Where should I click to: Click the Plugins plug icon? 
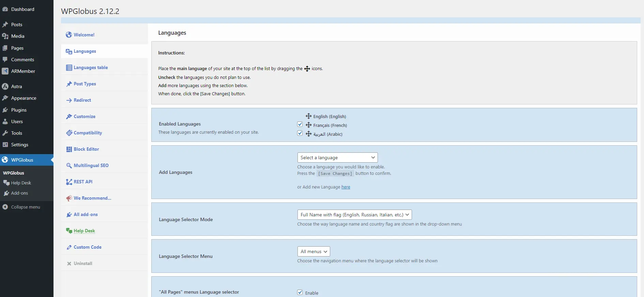[5, 110]
